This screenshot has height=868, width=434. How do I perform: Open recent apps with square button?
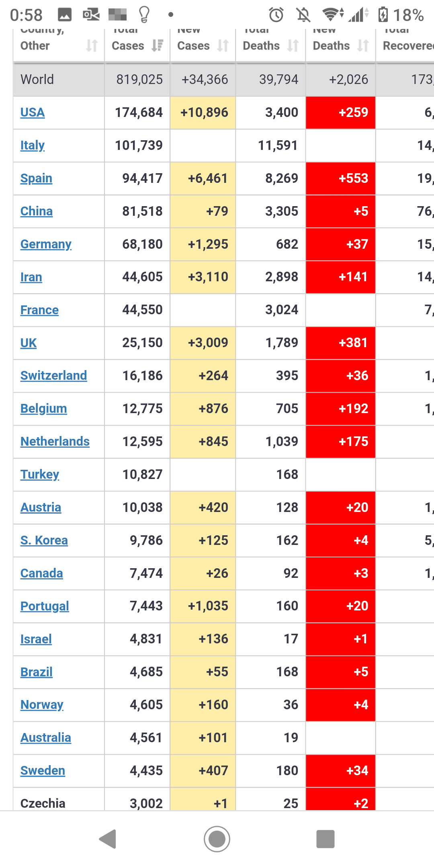(x=325, y=839)
